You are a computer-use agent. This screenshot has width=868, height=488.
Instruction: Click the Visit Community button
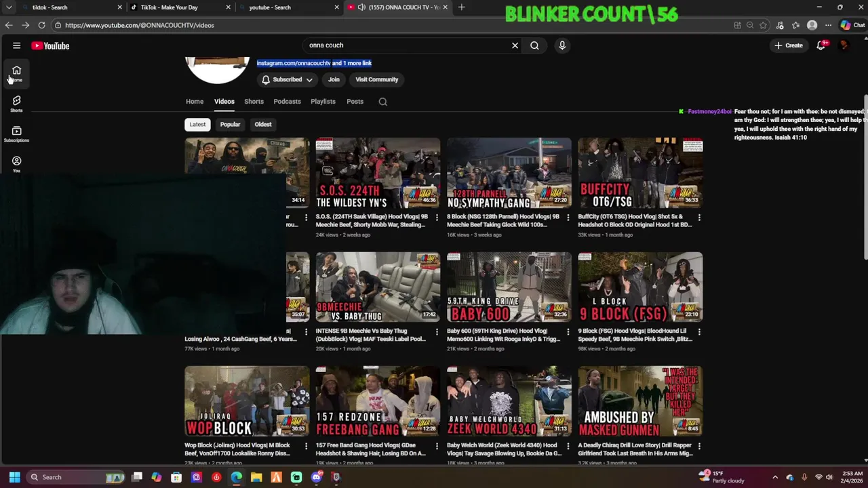pos(376,79)
